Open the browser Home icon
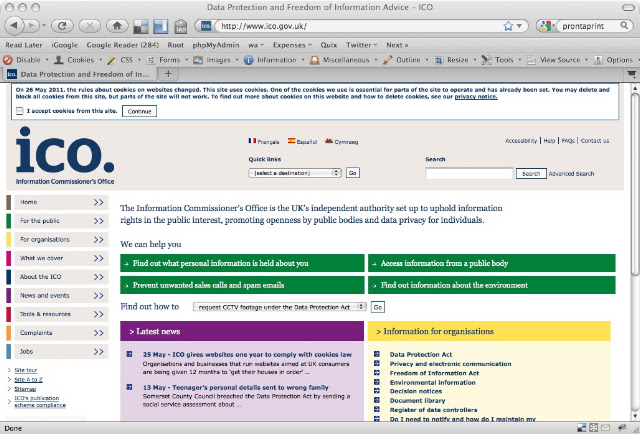The width and height of the screenshot is (640, 434). tap(117, 26)
